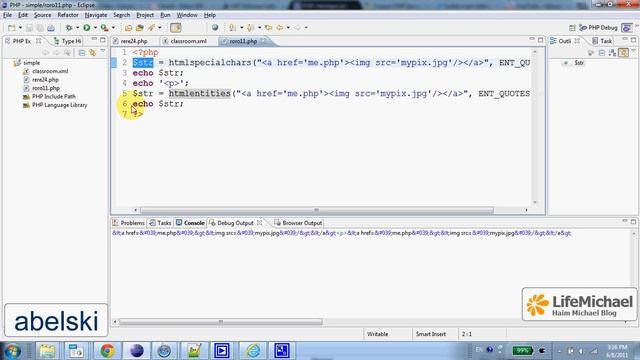Open dropdown arrow beside Debug icon
The width and height of the screenshot is (640, 360).
point(77,28)
